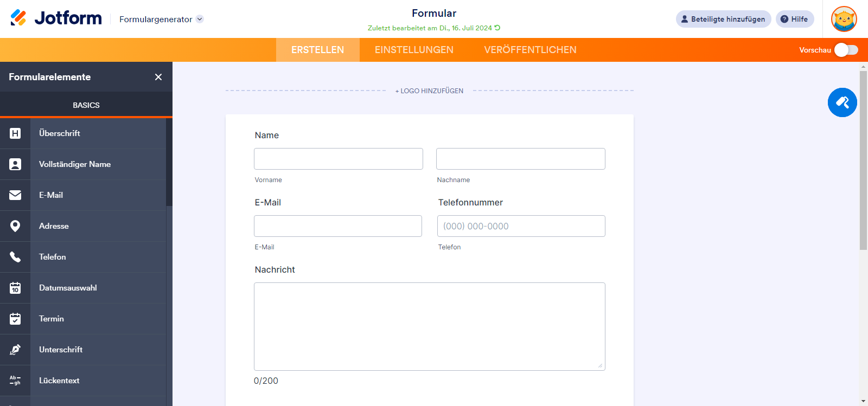Screen dimensions: 868x406
Task: Click the E-Mail envelope icon
Action: click(x=15, y=195)
